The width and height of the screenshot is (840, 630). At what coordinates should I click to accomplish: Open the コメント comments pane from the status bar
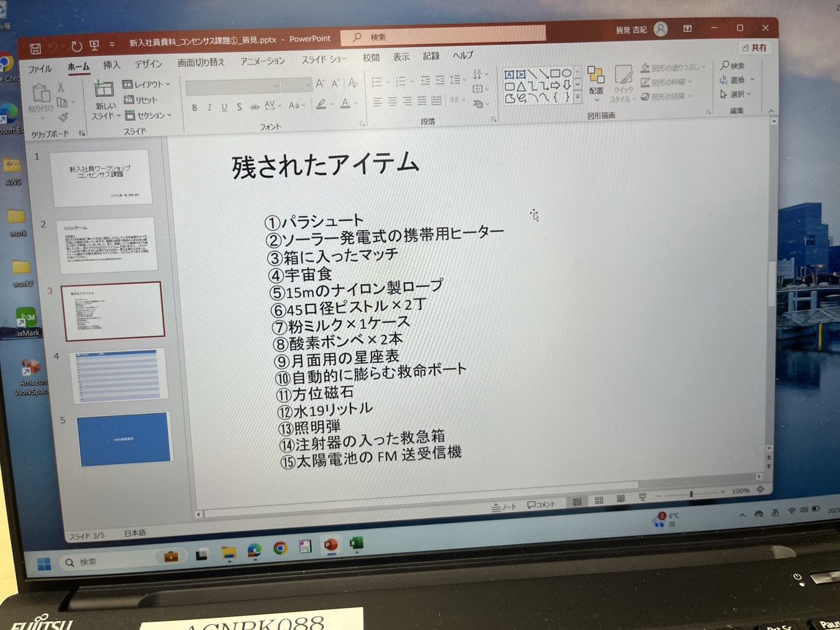541,505
